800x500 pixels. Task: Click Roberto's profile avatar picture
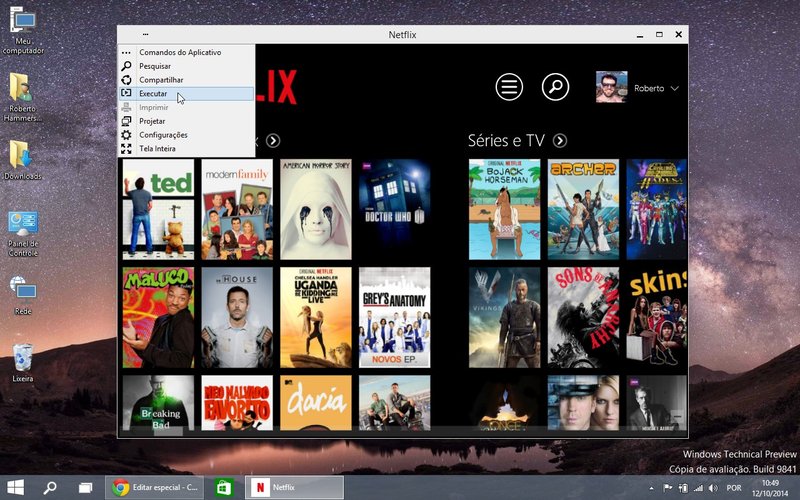click(x=611, y=87)
